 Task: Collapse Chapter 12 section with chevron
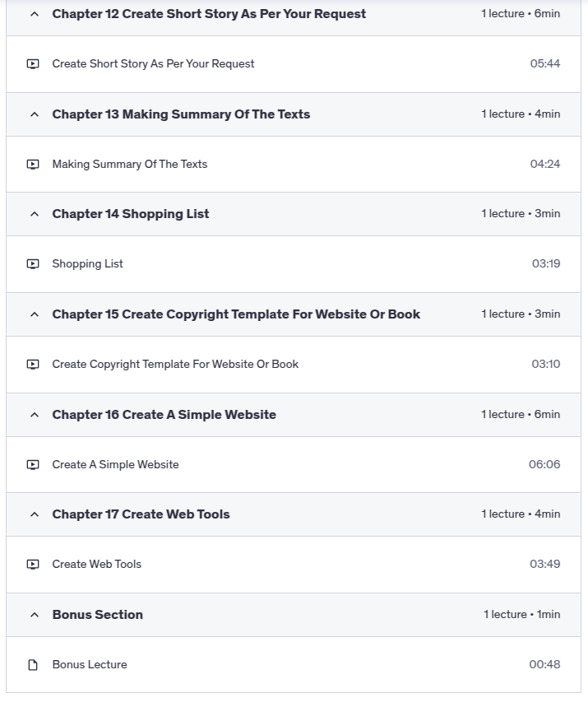(x=34, y=14)
